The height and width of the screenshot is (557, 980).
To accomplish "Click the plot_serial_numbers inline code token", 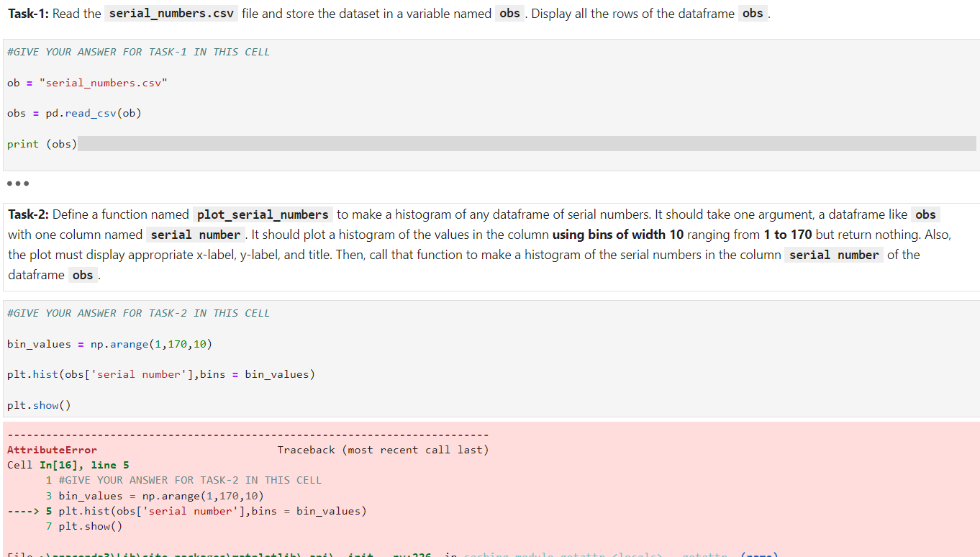I will point(262,214).
